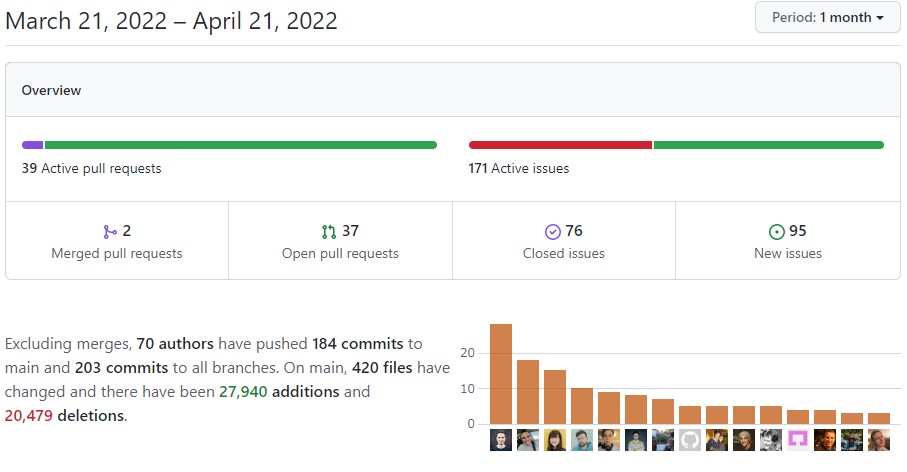Click the merged pull requests branch icon
This screenshot has height=472, width=907.
110,232
